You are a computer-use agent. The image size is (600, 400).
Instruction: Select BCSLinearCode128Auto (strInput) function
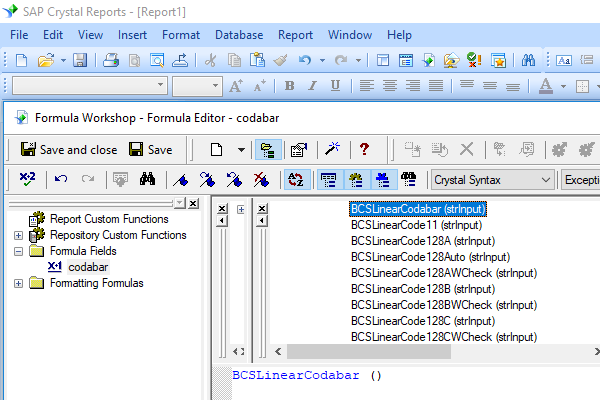(x=430, y=257)
